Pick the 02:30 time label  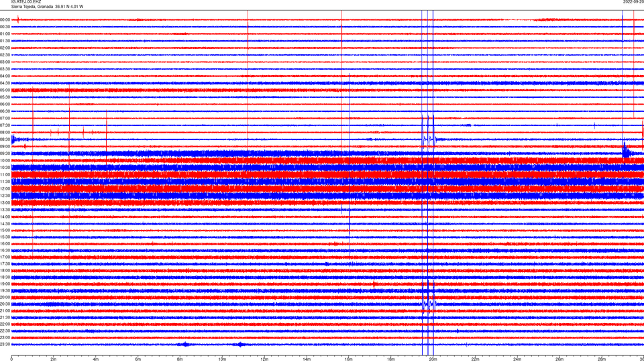tap(5, 55)
